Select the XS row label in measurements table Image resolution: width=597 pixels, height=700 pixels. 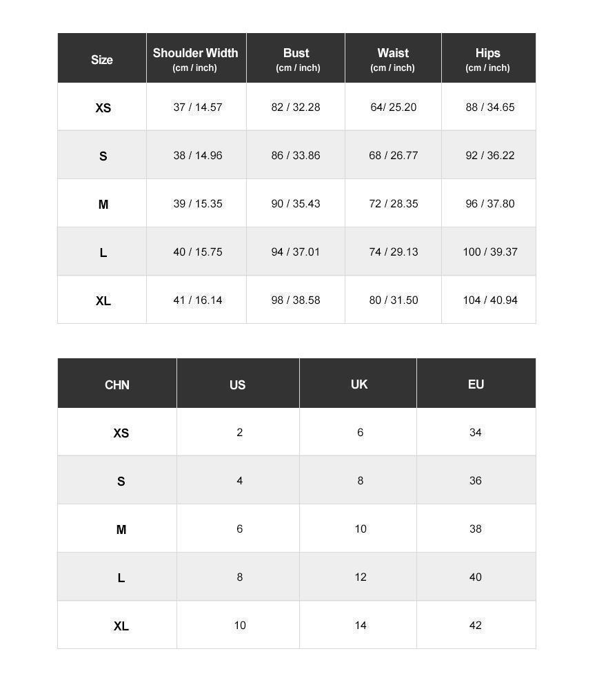[103, 108]
